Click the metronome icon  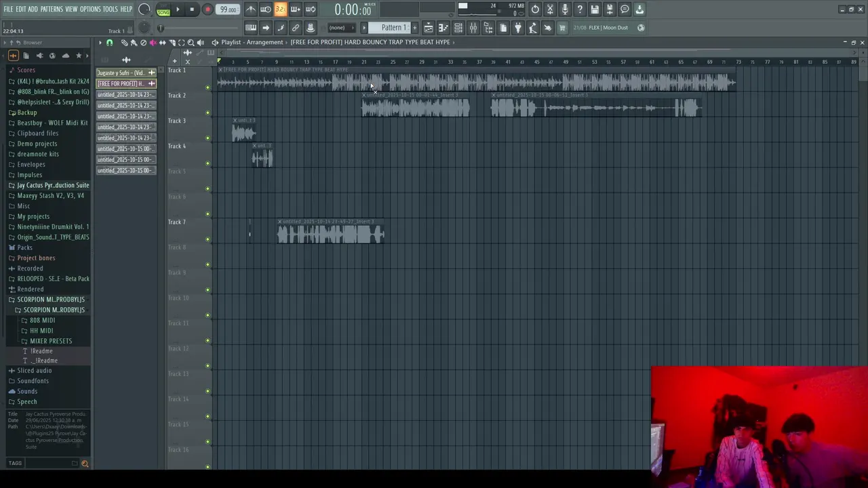(x=250, y=9)
